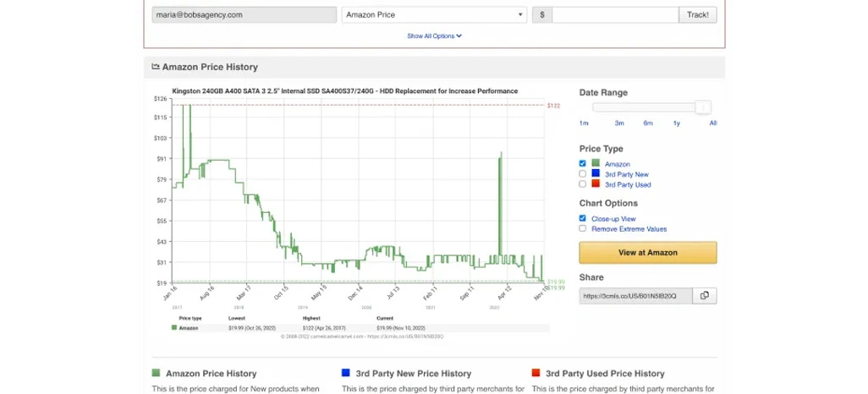
Task: Click the desired price input field
Action: [x=615, y=15]
